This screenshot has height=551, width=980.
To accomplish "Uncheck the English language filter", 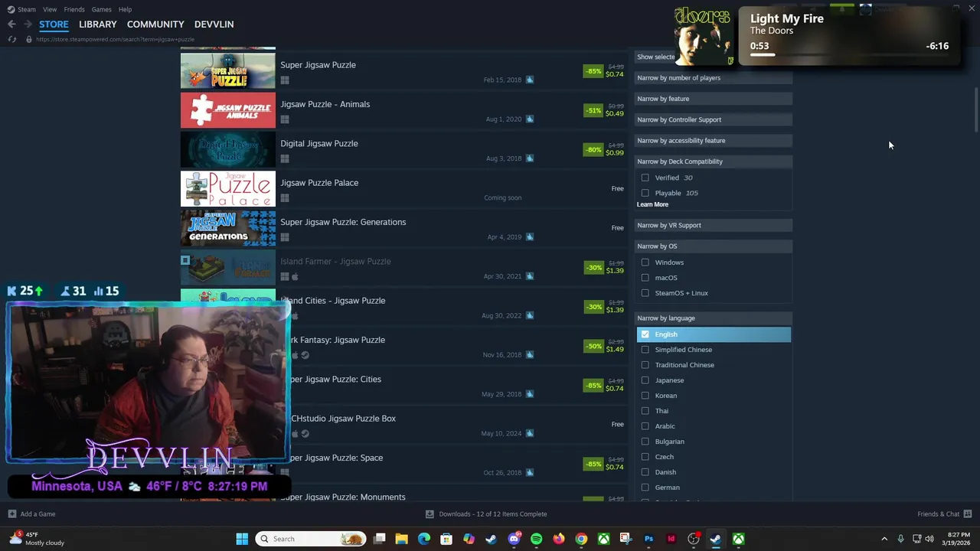I will pyautogui.click(x=645, y=334).
